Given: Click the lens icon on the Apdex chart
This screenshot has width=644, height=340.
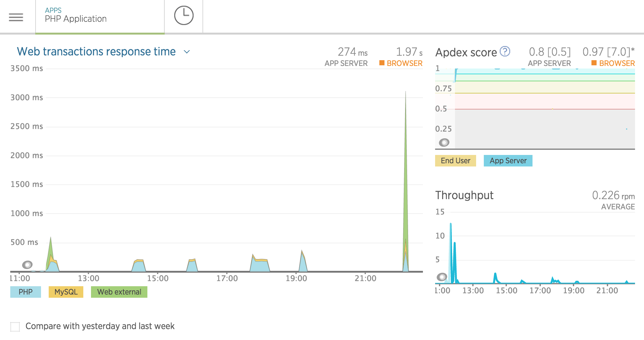Looking at the screenshot, I should (x=444, y=143).
